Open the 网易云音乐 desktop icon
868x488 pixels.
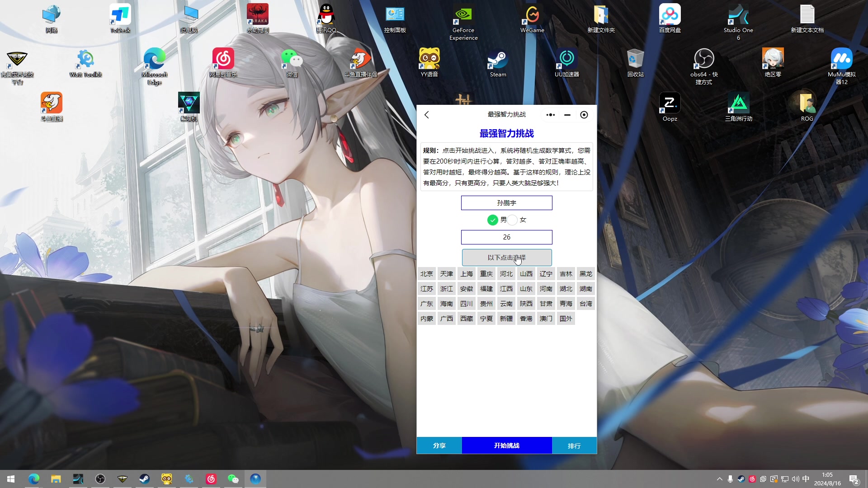[223, 63]
